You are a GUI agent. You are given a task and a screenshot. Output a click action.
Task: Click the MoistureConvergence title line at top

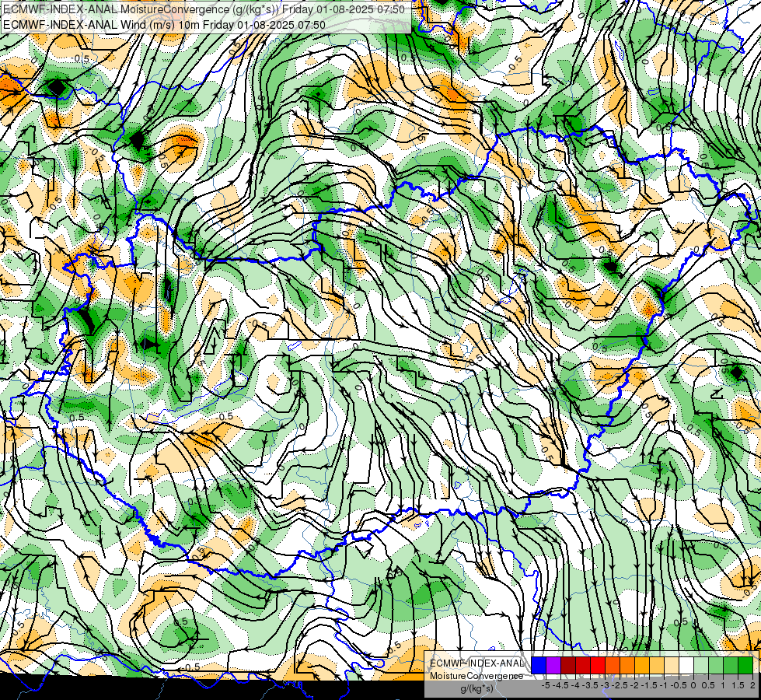click(204, 9)
